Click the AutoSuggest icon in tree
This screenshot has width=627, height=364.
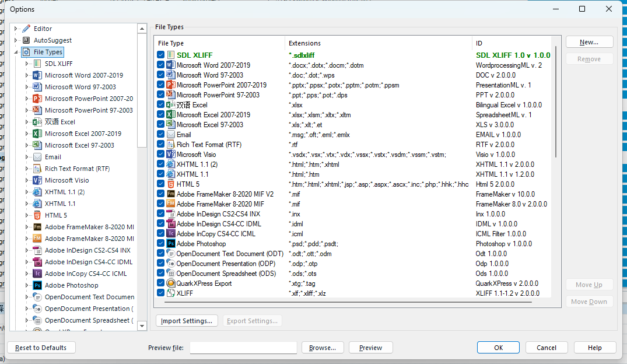(26, 40)
